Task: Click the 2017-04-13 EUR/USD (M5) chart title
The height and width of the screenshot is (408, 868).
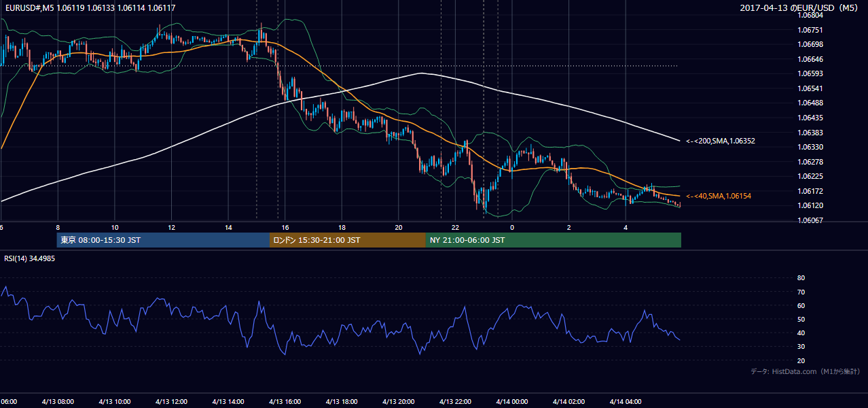Action: (x=800, y=7)
